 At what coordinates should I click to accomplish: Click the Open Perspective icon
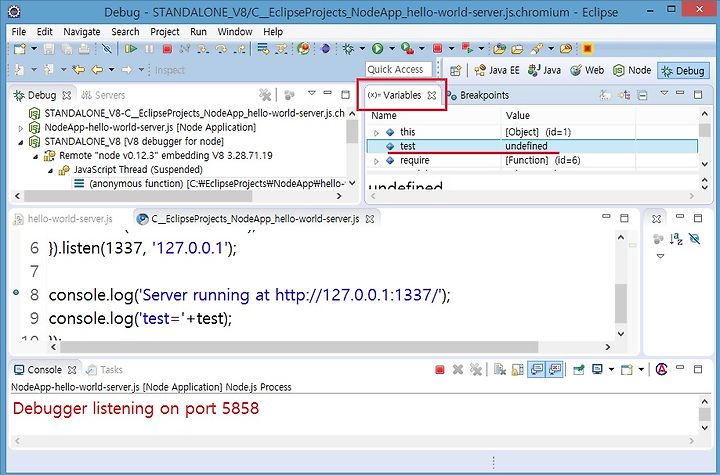click(456, 70)
